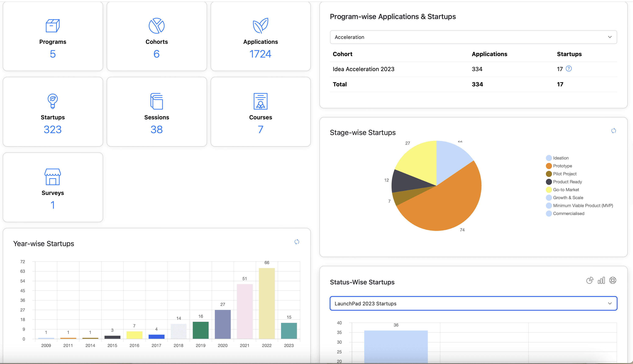Switch Status-Wise Startups to bar chart
Viewport: 633px width, 364px height.
[601, 280]
